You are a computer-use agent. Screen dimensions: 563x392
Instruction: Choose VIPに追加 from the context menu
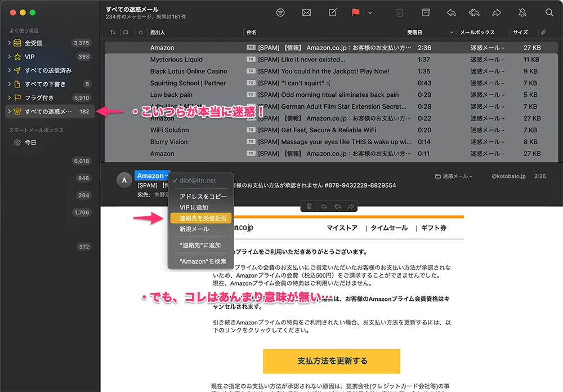[194, 208]
